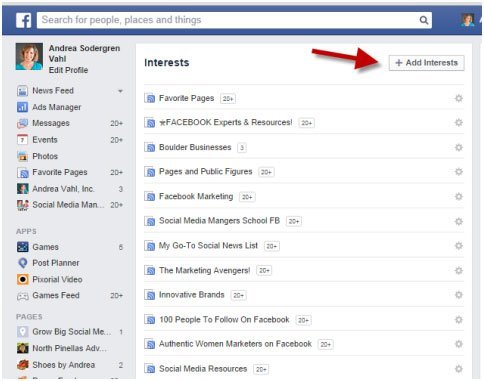The width and height of the screenshot is (484, 381).
Task: Open 100 People To Follow On Facebook
Action: coord(224,320)
